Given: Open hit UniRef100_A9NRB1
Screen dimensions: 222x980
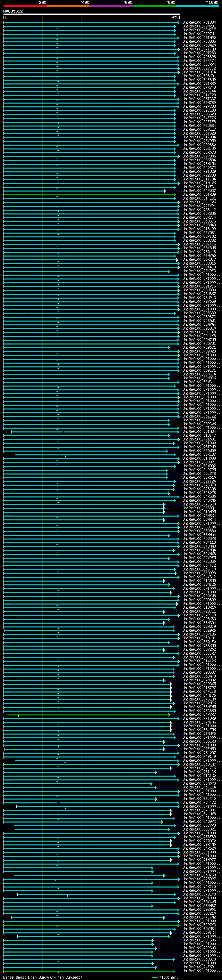Looking at the screenshot, I should (x=199, y=26).
